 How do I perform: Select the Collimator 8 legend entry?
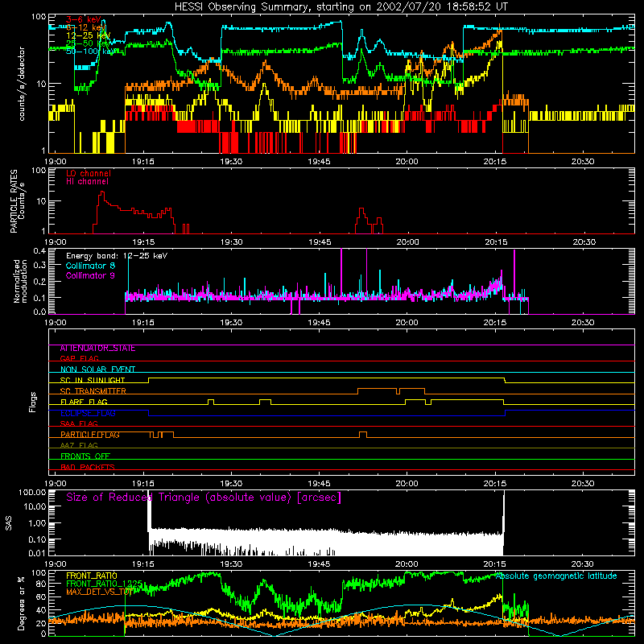tap(90, 266)
